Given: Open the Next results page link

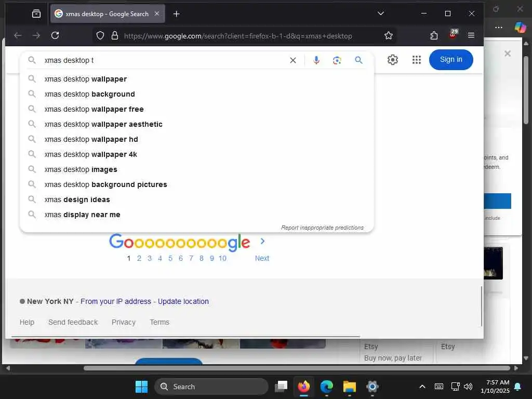Looking at the screenshot, I should [262, 258].
